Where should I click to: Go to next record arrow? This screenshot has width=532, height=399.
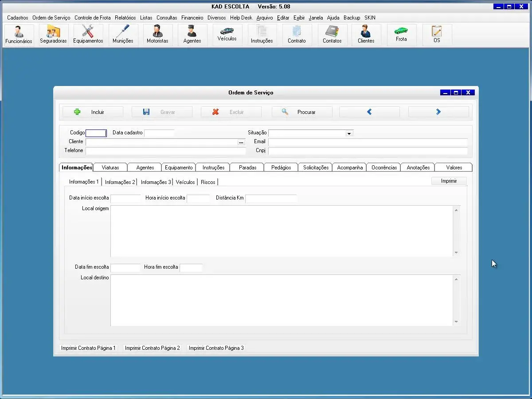pos(438,112)
